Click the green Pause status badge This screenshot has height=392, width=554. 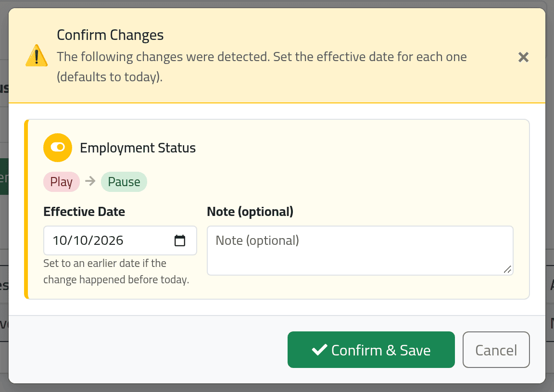pos(124,182)
